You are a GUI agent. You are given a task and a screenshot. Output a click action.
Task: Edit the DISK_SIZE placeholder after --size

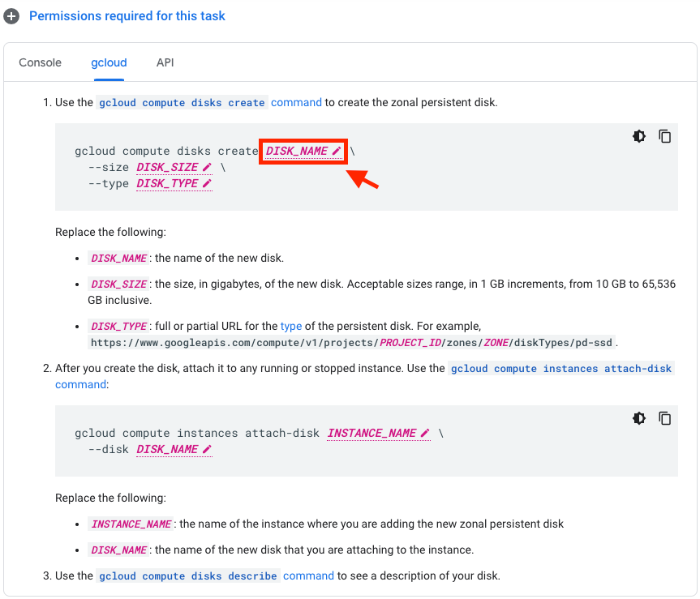click(174, 167)
